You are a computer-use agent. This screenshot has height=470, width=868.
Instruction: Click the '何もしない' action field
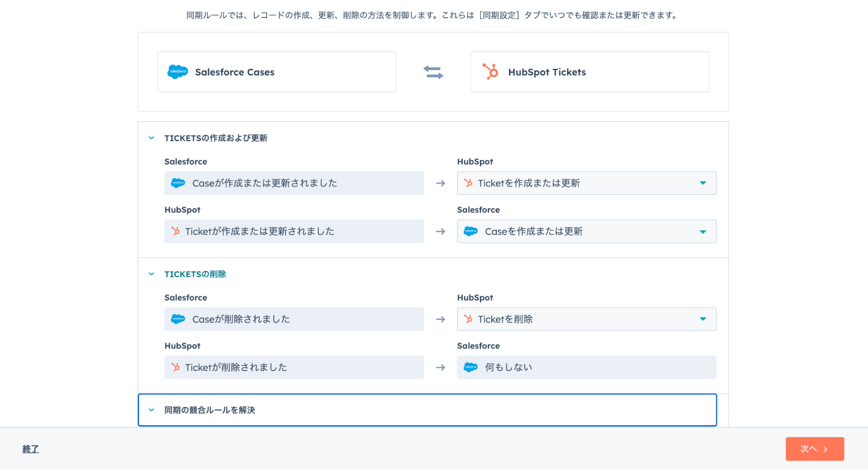pyautogui.click(x=587, y=367)
